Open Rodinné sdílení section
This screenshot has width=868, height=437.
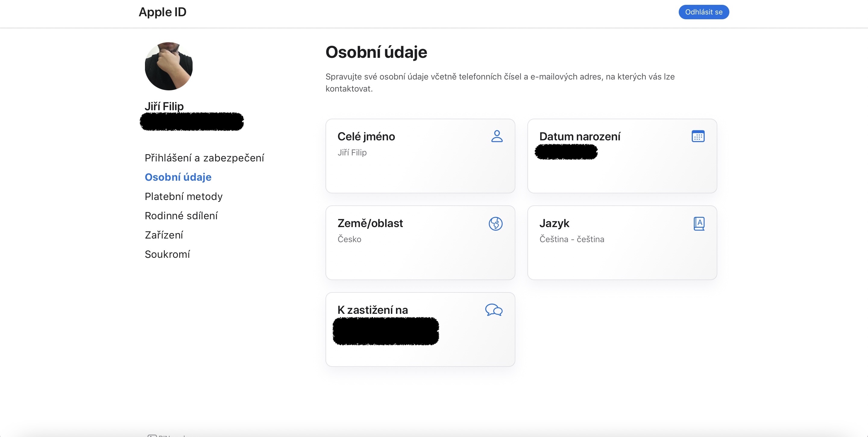click(x=181, y=216)
